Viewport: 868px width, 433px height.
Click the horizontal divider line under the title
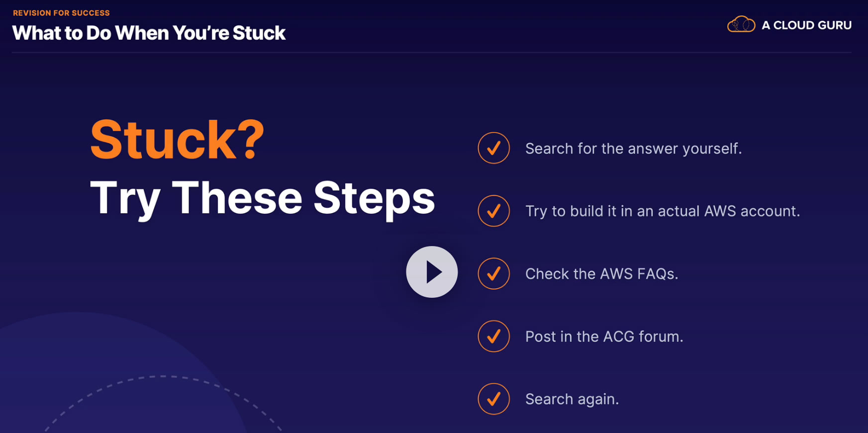(432, 52)
